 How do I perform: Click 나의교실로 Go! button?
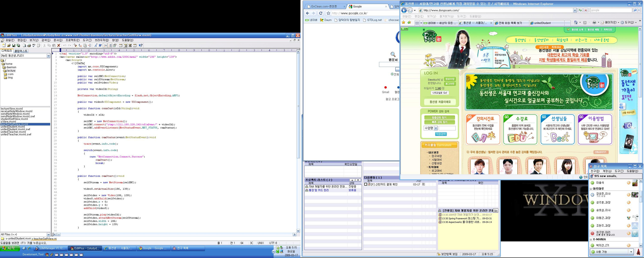440,93
